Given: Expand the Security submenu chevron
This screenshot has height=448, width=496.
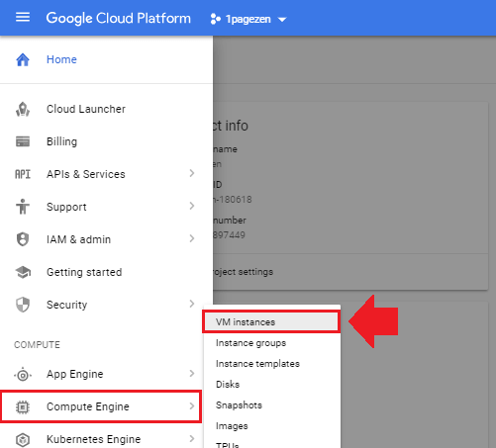Looking at the screenshot, I should (192, 304).
